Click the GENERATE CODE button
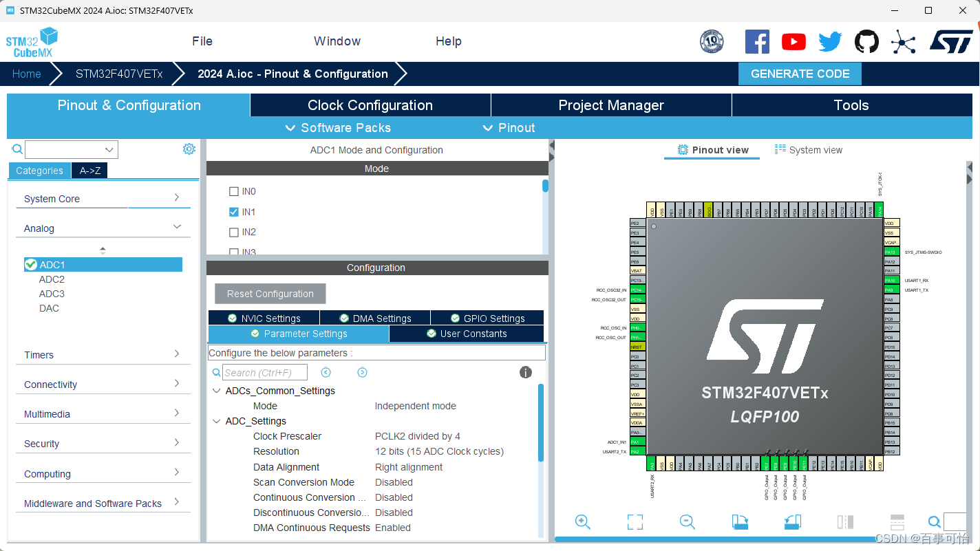The width and height of the screenshot is (980, 551). (x=800, y=74)
